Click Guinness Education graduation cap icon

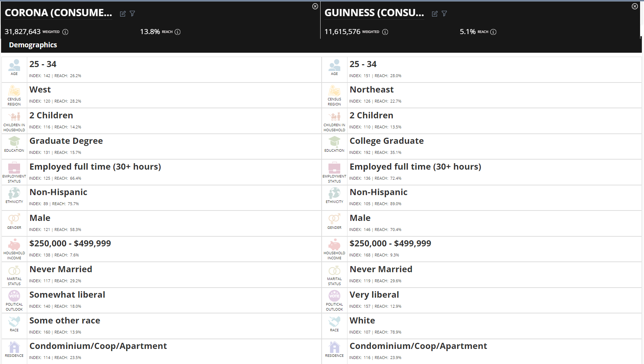tap(335, 142)
